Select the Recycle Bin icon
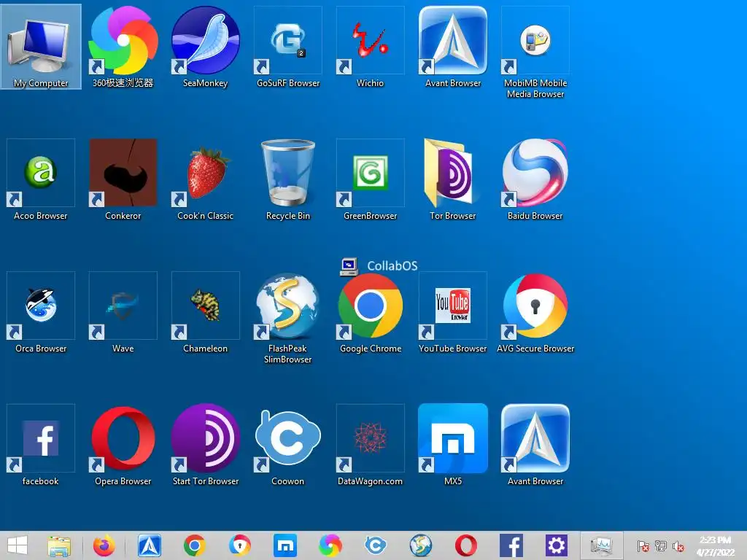Screen dimensions: 747x560 pyautogui.click(x=287, y=179)
